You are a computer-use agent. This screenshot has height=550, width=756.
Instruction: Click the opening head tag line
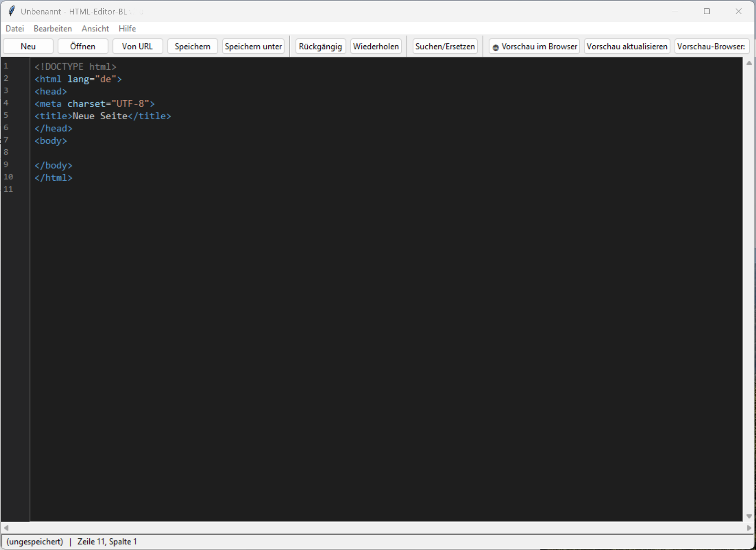pyautogui.click(x=51, y=92)
